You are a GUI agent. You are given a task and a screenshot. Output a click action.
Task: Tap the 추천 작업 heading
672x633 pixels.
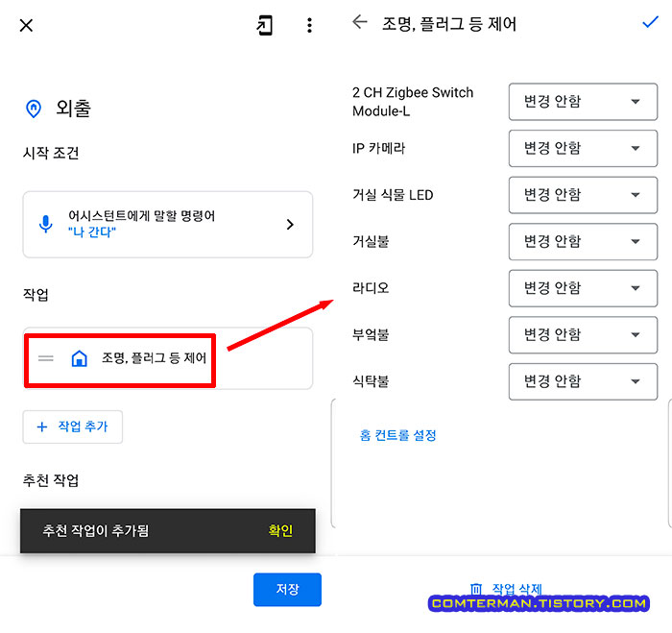coord(51,480)
